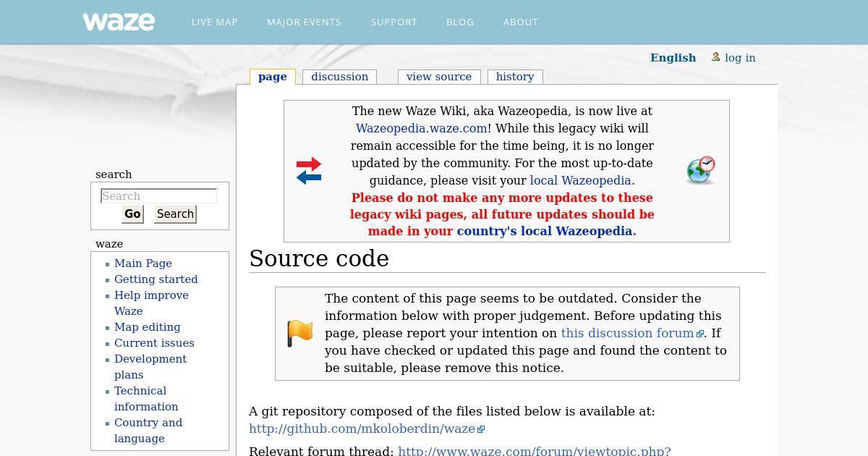Click the sidebar 'waze' section label
The height and width of the screenshot is (456, 868).
click(x=109, y=244)
